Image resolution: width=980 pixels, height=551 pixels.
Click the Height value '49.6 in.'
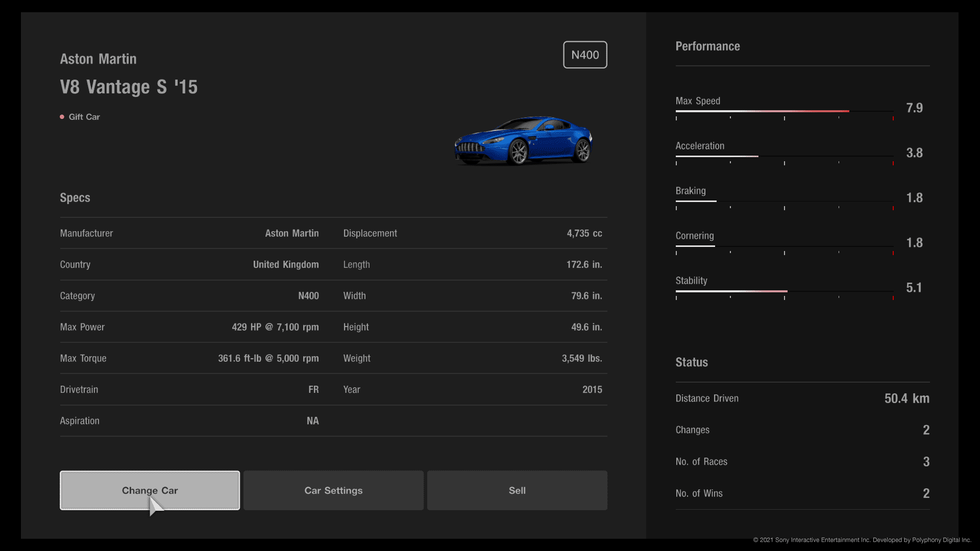(x=586, y=327)
